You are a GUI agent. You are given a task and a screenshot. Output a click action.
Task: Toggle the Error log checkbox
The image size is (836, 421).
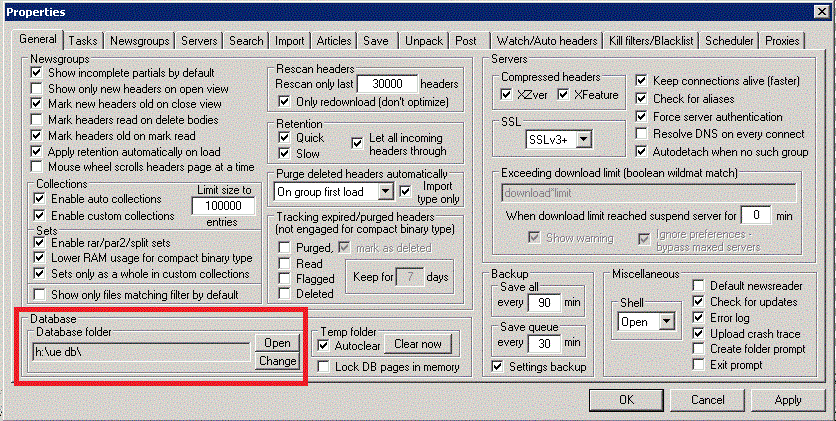698,318
